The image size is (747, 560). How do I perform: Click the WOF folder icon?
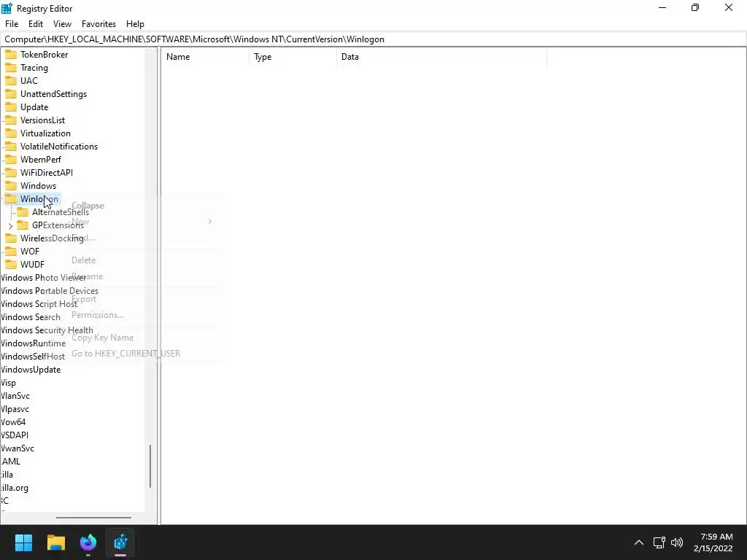(x=10, y=251)
